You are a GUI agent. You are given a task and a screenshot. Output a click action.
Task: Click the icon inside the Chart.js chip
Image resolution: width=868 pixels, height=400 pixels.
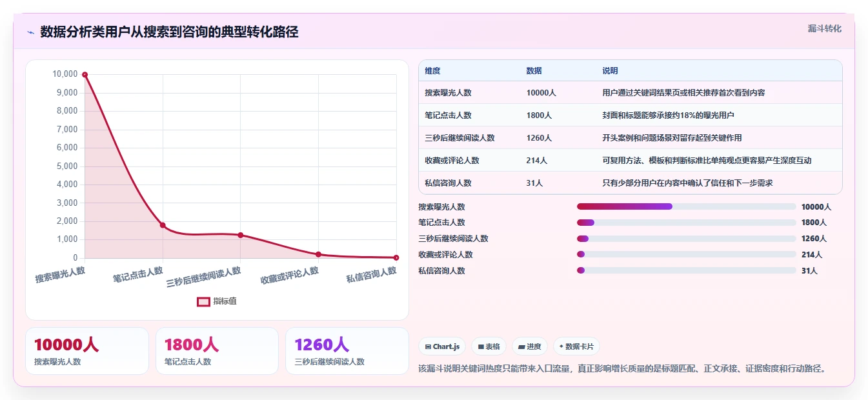pos(428,346)
